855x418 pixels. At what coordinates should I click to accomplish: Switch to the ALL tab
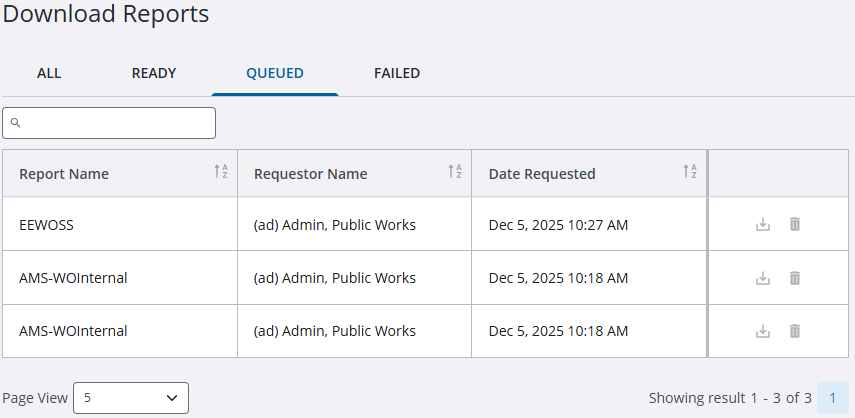pyautogui.click(x=49, y=73)
